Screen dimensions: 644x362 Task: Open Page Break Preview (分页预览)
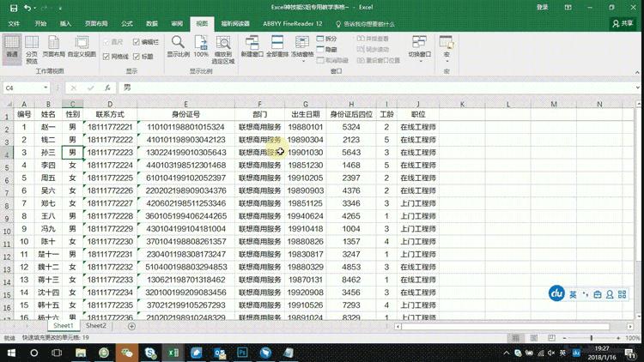pos(32,49)
